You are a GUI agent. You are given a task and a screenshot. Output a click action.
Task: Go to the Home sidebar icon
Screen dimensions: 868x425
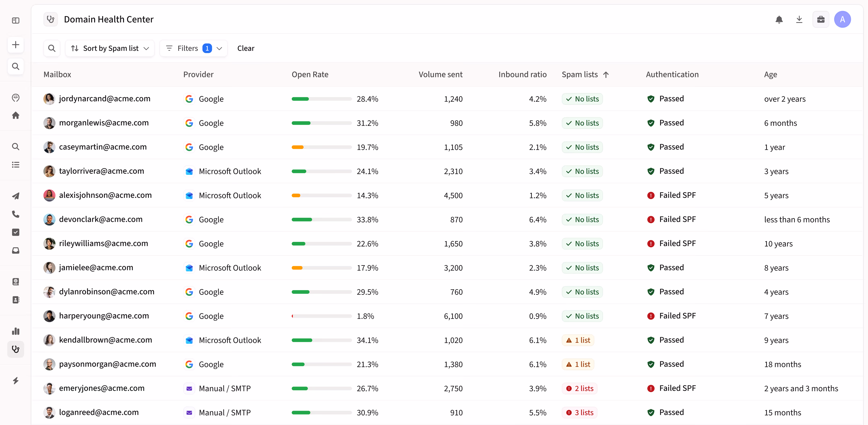point(15,115)
